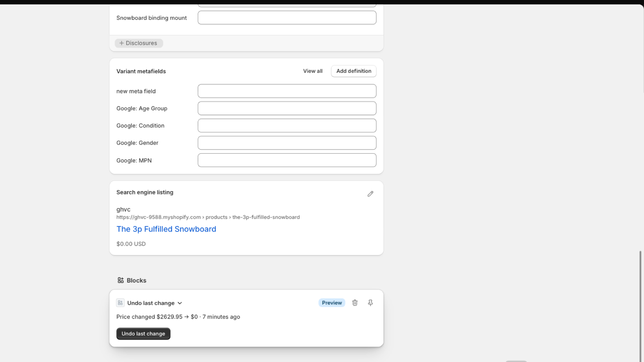Open View all variant metafields

coord(313,71)
